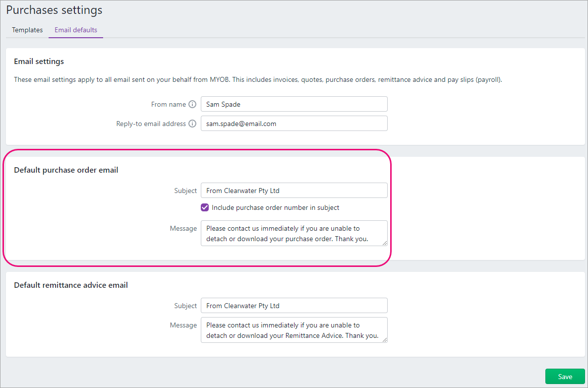Click the Reply-to email address info icon
Image resolution: width=588 pixels, height=388 pixels.
click(x=192, y=124)
